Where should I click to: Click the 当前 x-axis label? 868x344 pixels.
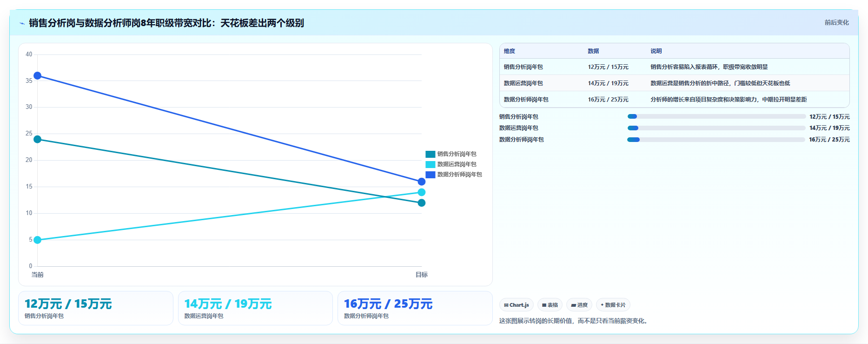click(x=38, y=275)
